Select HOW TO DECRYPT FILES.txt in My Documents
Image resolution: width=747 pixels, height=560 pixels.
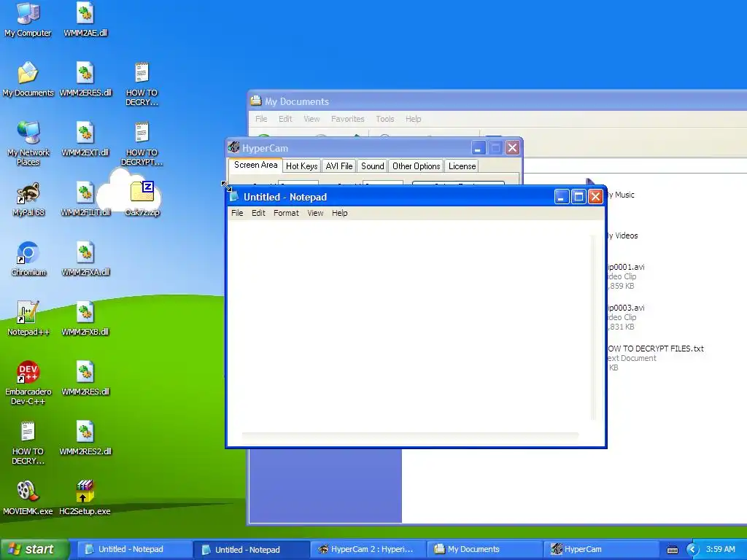[x=656, y=357]
